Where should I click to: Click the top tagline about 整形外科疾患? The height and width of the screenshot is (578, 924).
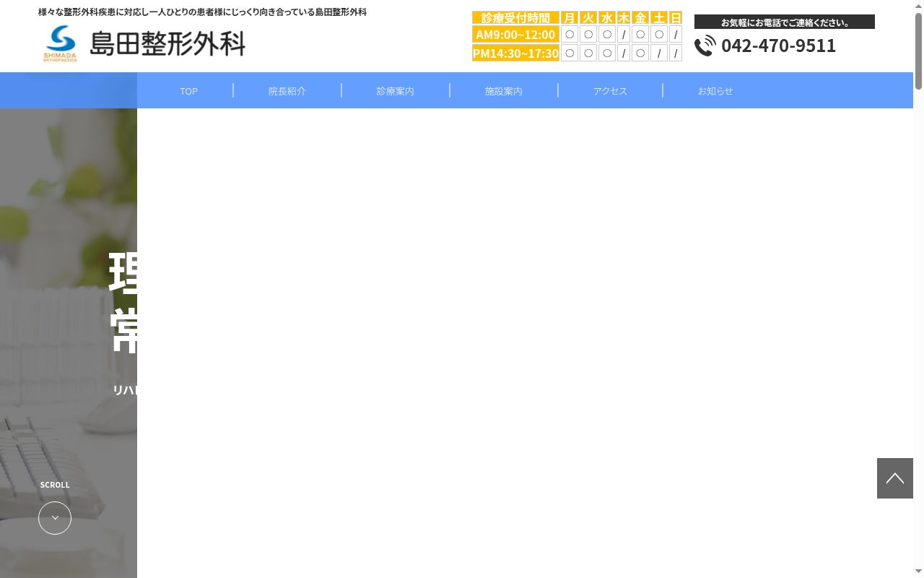coord(202,12)
